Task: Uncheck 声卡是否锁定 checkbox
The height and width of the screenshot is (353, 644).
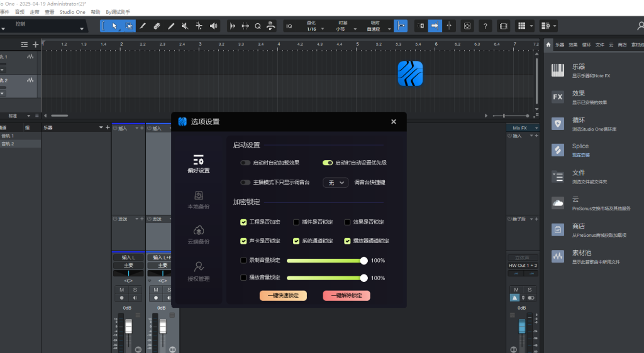Action: 243,241
